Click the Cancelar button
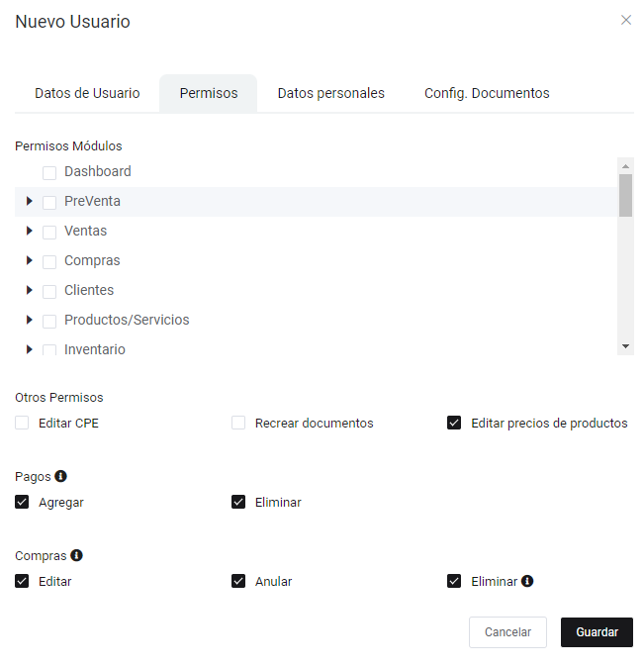The height and width of the screenshot is (667, 644). point(507,632)
